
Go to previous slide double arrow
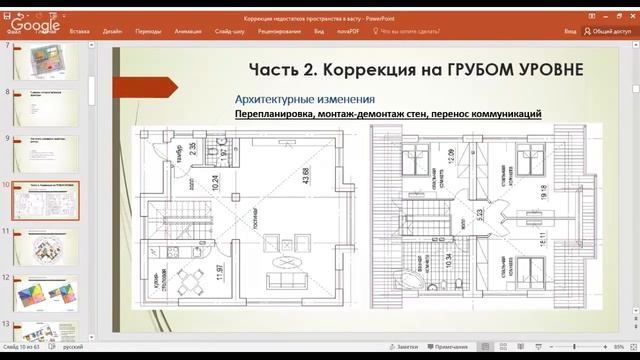636,319
